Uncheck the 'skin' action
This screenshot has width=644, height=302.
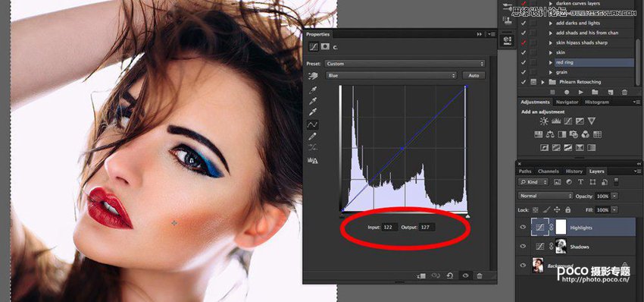(x=523, y=52)
